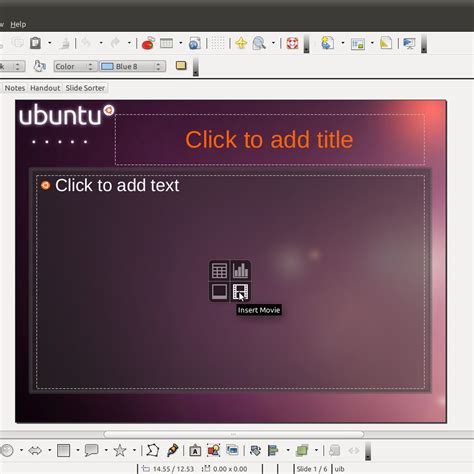The height and width of the screenshot is (474, 474).
Task: Click the 'Slide 1 / 6' status bar entry
Action: click(x=312, y=469)
